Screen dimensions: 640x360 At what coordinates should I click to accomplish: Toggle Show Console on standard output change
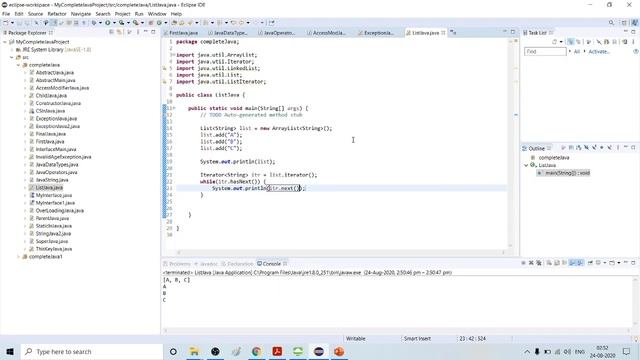572,263
